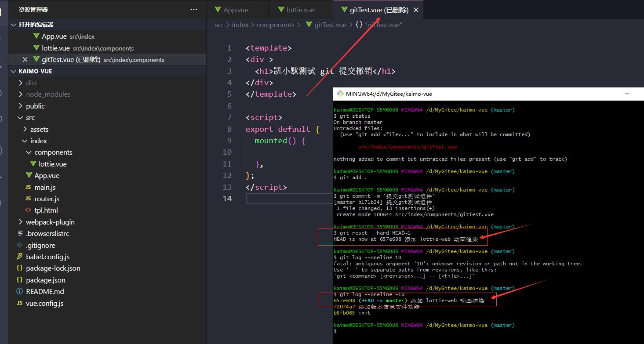Screen dimensions: 644x344
Task: Click the gitTest.vue breadcrumb segment
Action: point(326,25)
